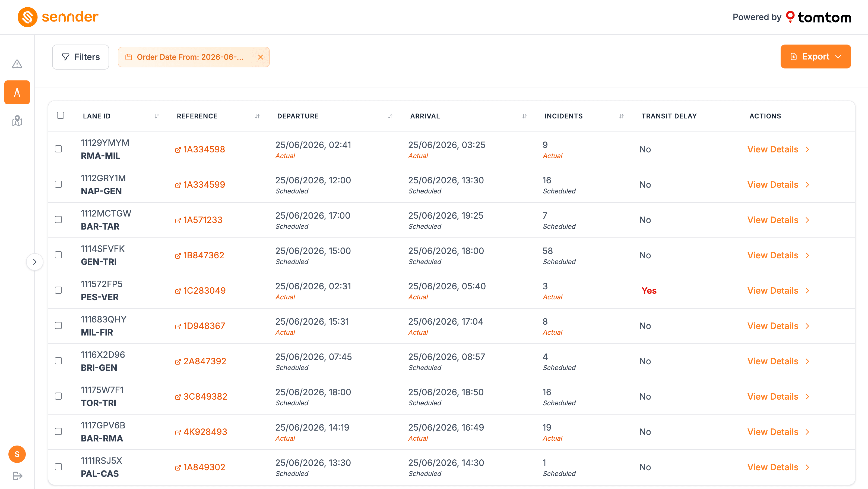Click external link icon beside 1A334598
The height and width of the screenshot is (489, 868).
click(178, 150)
